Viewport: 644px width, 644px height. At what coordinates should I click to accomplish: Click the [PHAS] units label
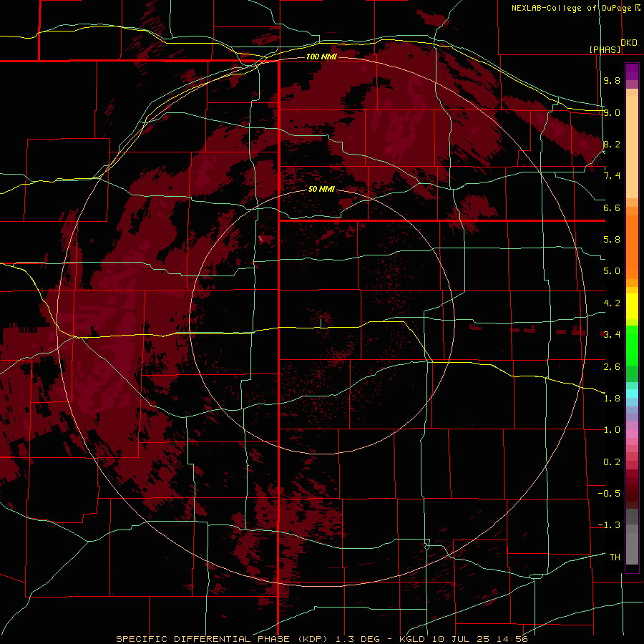605,50
